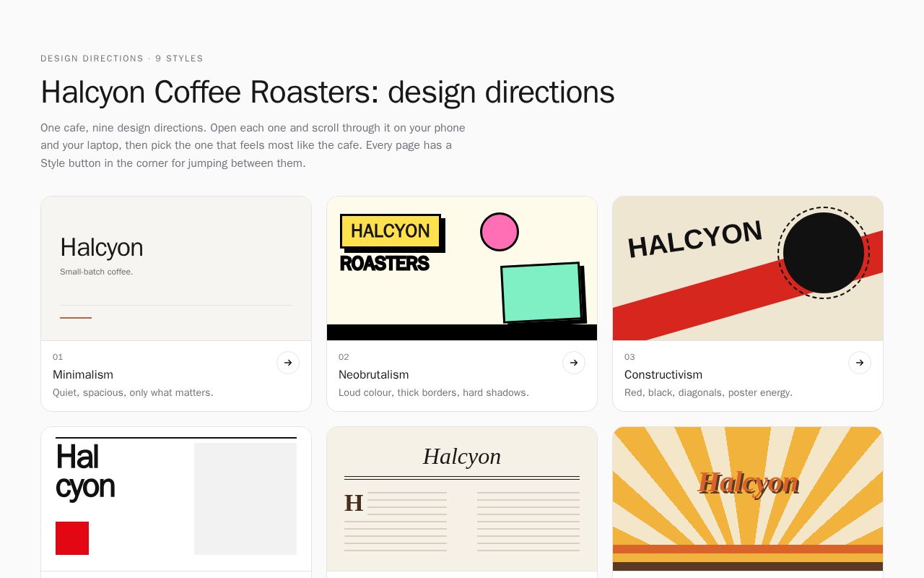
Task: Click the number 01 label
Action: pos(58,357)
